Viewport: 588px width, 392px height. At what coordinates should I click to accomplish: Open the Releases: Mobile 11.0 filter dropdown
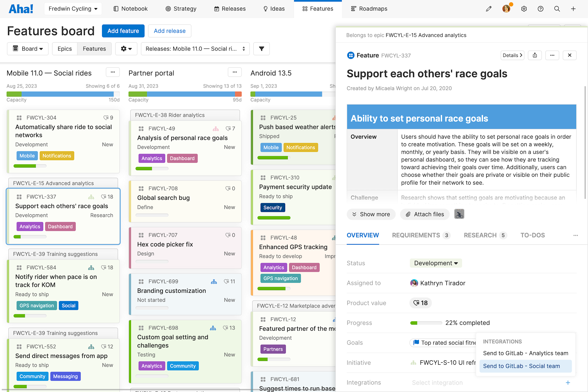[195, 49]
